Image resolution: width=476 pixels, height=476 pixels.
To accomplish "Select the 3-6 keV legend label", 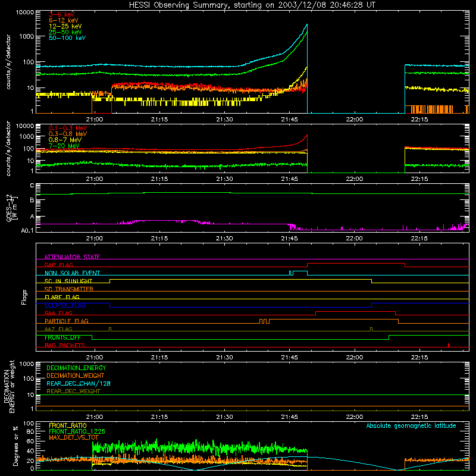I will (62, 14).
